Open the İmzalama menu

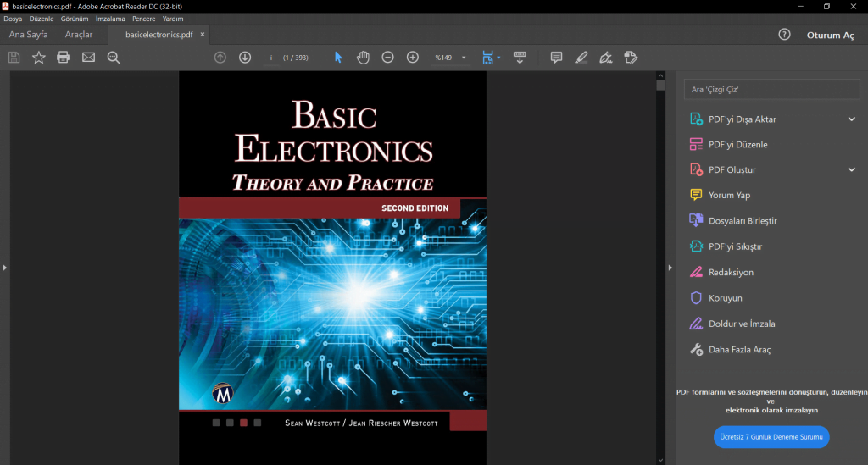(x=110, y=19)
